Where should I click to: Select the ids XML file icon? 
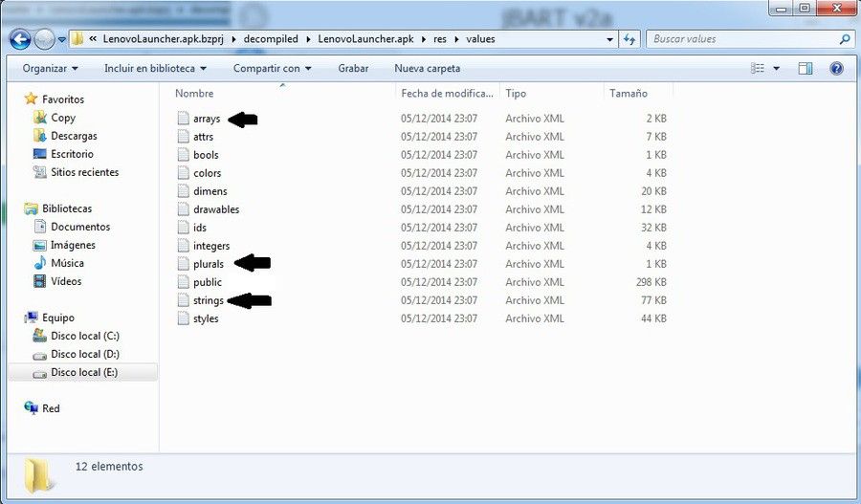(183, 227)
